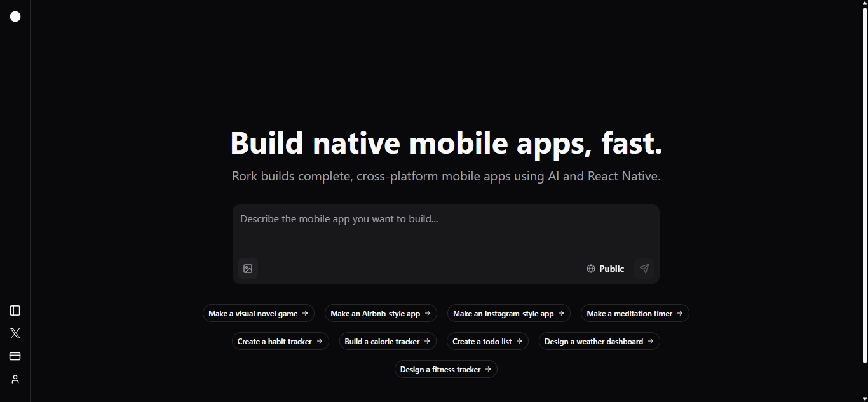This screenshot has width=868, height=402.
Task: Choose Make an Airbnb-style app suggestion
Action: 381,314
